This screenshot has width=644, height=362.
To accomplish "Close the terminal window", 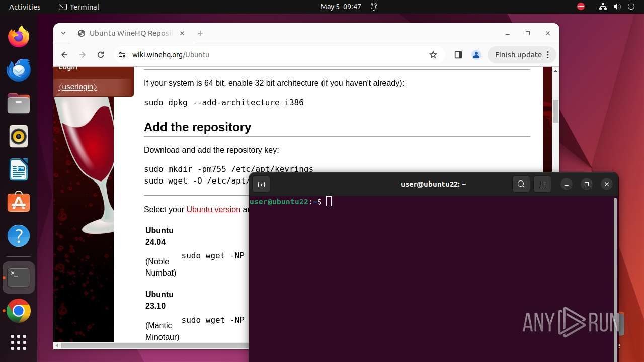I will [x=607, y=184].
